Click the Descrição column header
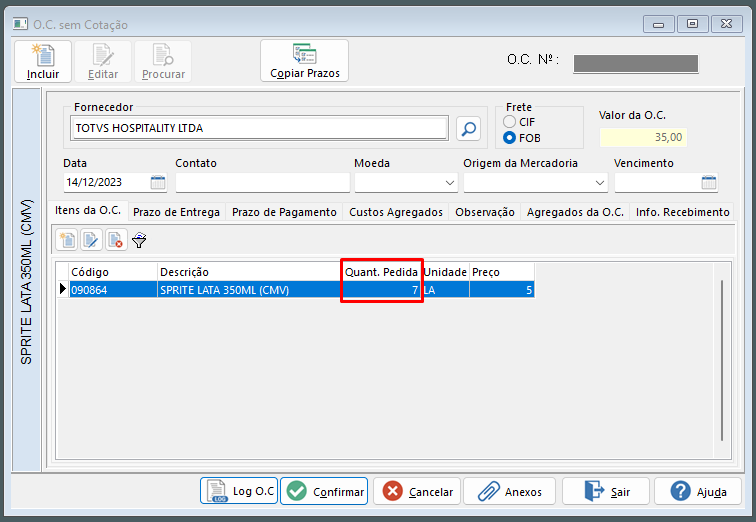The image size is (756, 522). 249,272
